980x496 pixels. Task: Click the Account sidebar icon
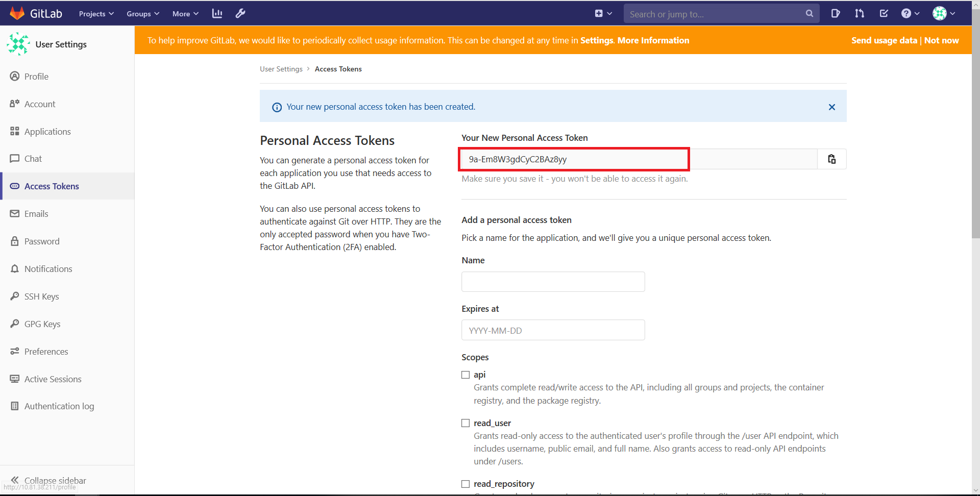pyautogui.click(x=15, y=104)
